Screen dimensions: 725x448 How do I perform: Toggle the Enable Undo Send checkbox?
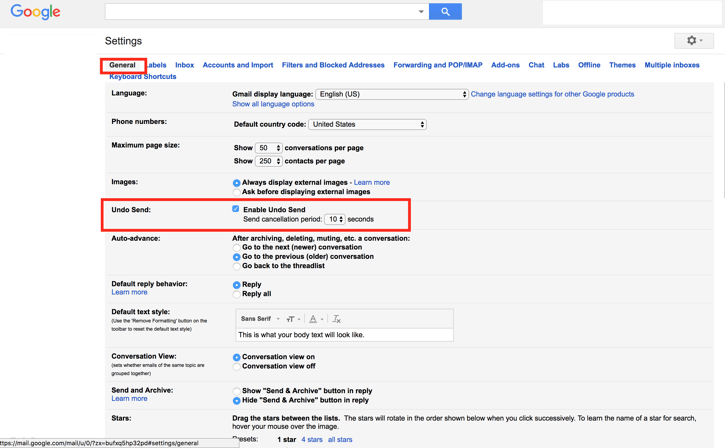(x=236, y=209)
